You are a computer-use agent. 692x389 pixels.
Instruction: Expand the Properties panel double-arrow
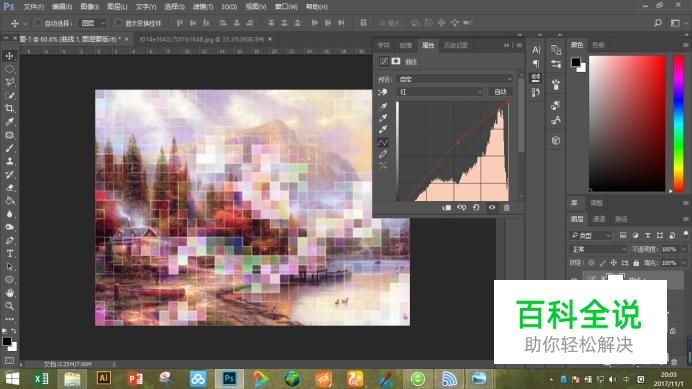point(507,45)
